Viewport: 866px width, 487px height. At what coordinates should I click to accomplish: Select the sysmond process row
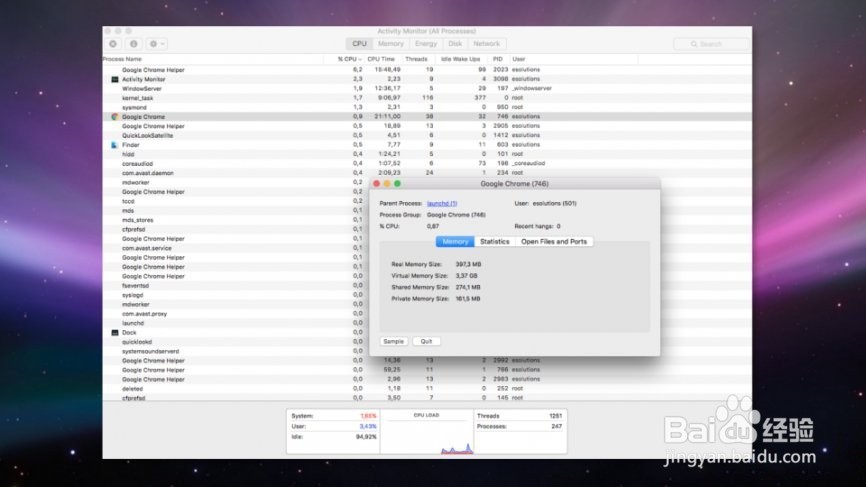pyautogui.click(x=427, y=107)
